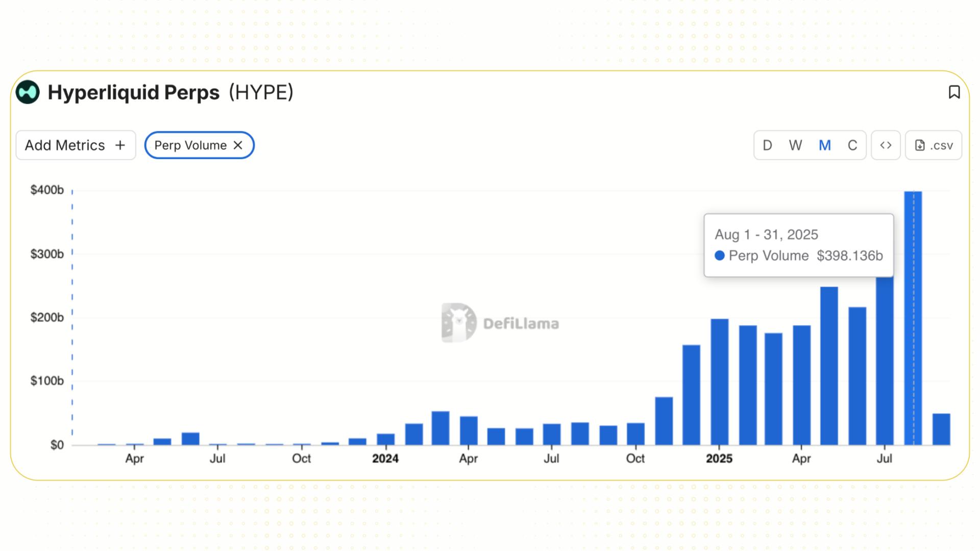980x551 pixels.
Task: Open the Add Metrics menu
Action: 76,145
